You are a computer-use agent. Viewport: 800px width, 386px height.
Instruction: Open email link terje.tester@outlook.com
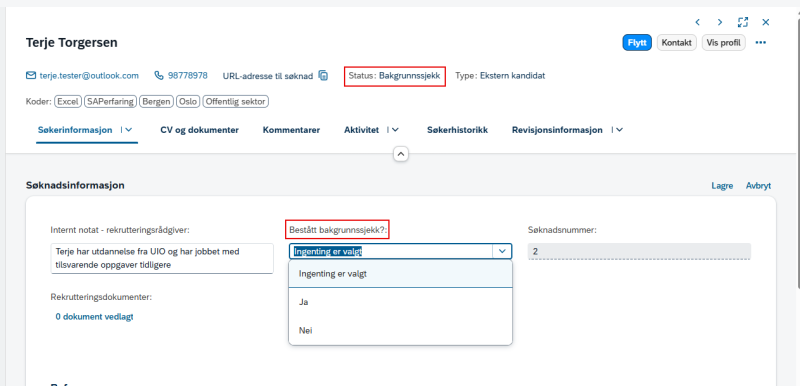(89, 75)
